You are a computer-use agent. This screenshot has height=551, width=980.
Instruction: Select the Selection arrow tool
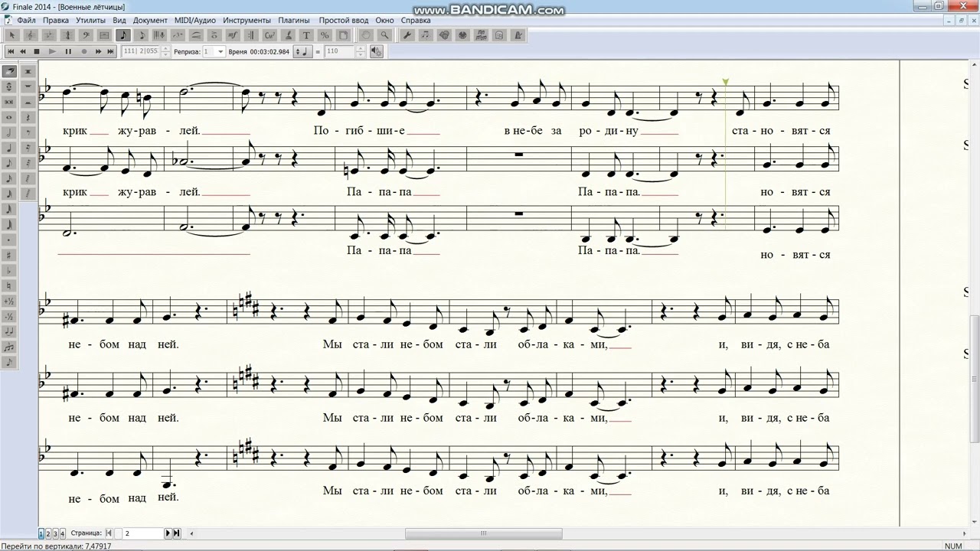tap(11, 35)
